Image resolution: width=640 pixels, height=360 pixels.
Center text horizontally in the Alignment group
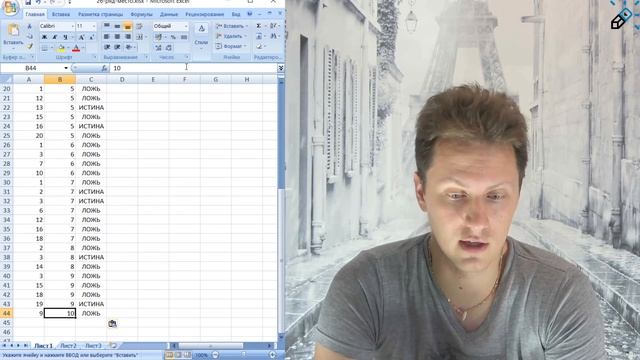click(x=117, y=37)
